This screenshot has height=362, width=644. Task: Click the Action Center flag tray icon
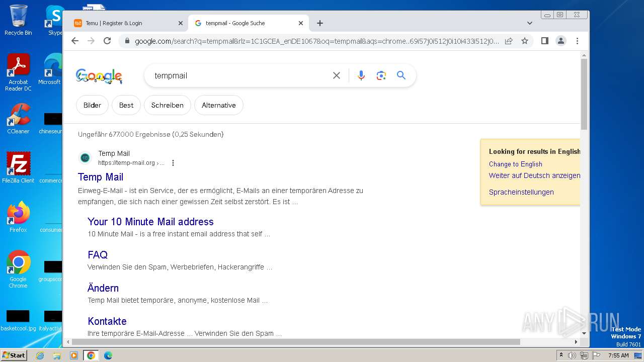point(596,355)
